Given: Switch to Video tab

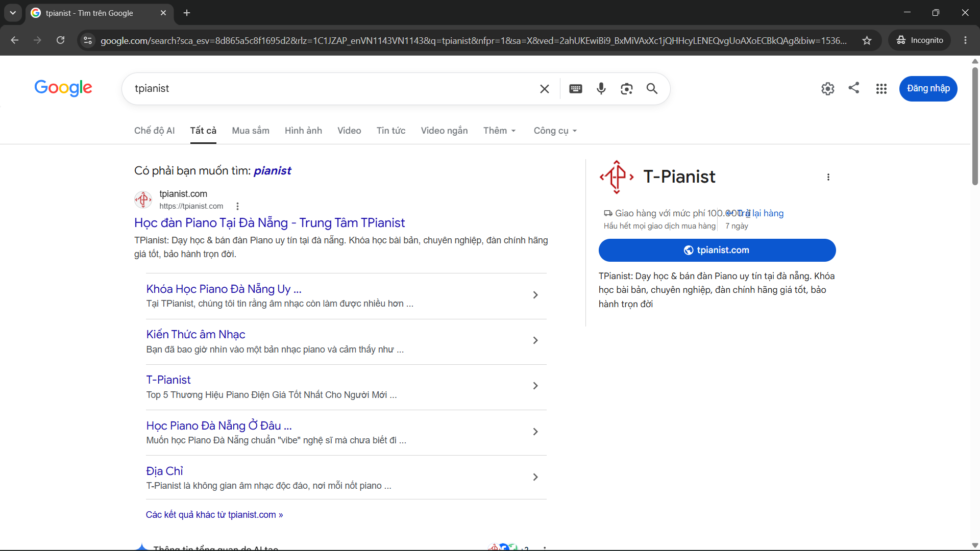Looking at the screenshot, I should (349, 131).
